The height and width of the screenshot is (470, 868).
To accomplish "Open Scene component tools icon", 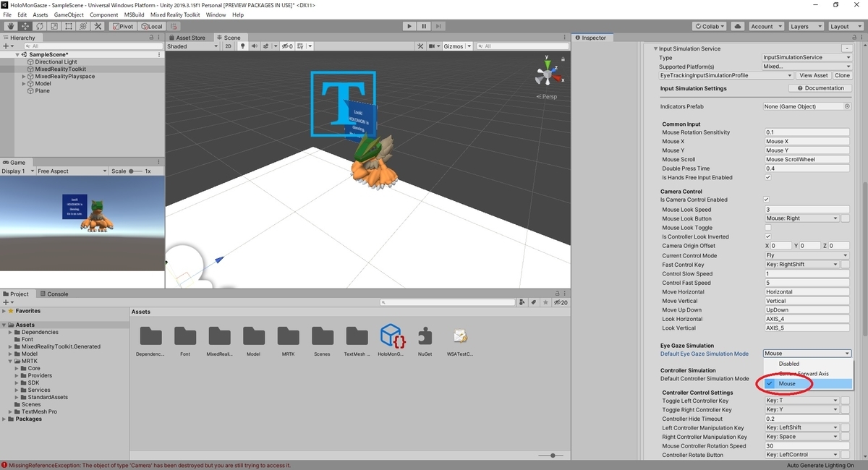I will [x=421, y=46].
